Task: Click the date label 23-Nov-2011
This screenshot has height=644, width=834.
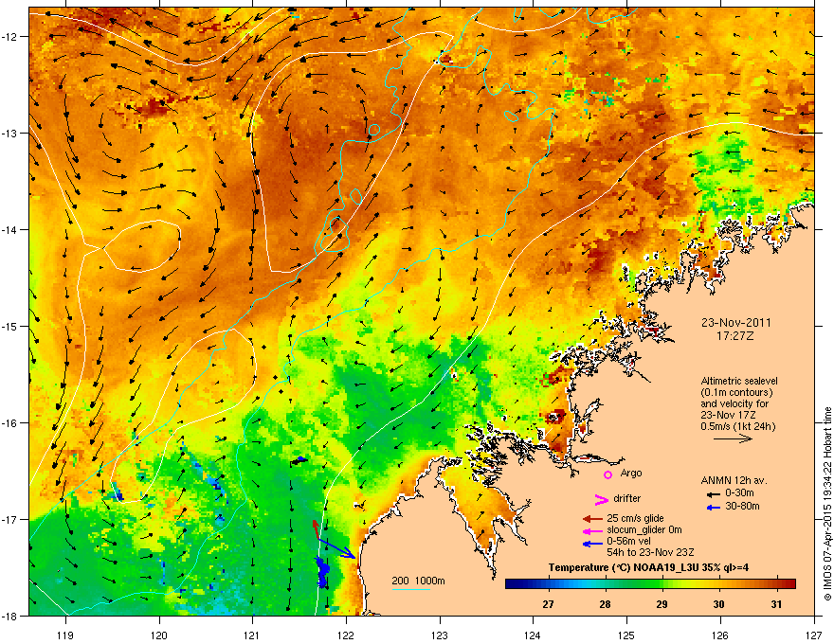Action: (x=735, y=323)
